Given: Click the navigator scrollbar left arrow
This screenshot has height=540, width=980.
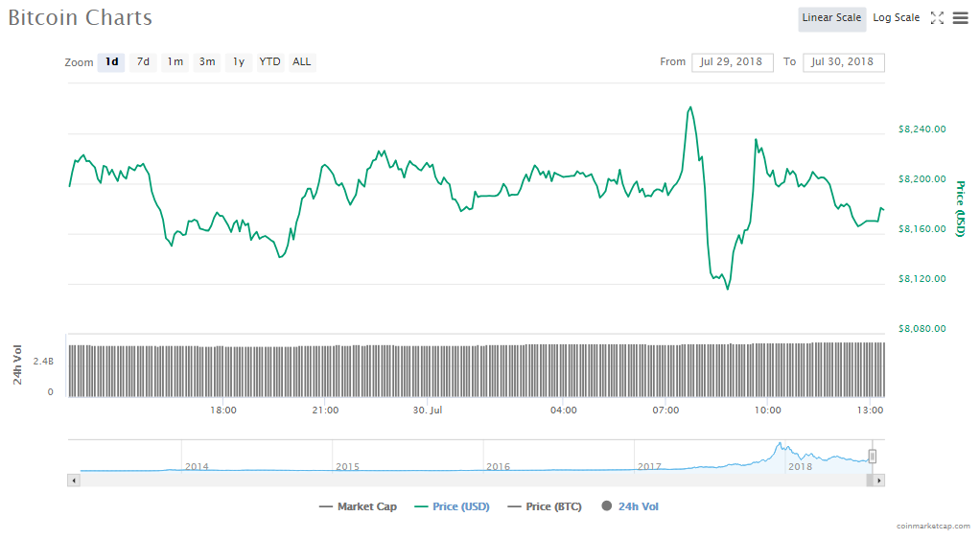Looking at the screenshot, I should pyautogui.click(x=73, y=480).
